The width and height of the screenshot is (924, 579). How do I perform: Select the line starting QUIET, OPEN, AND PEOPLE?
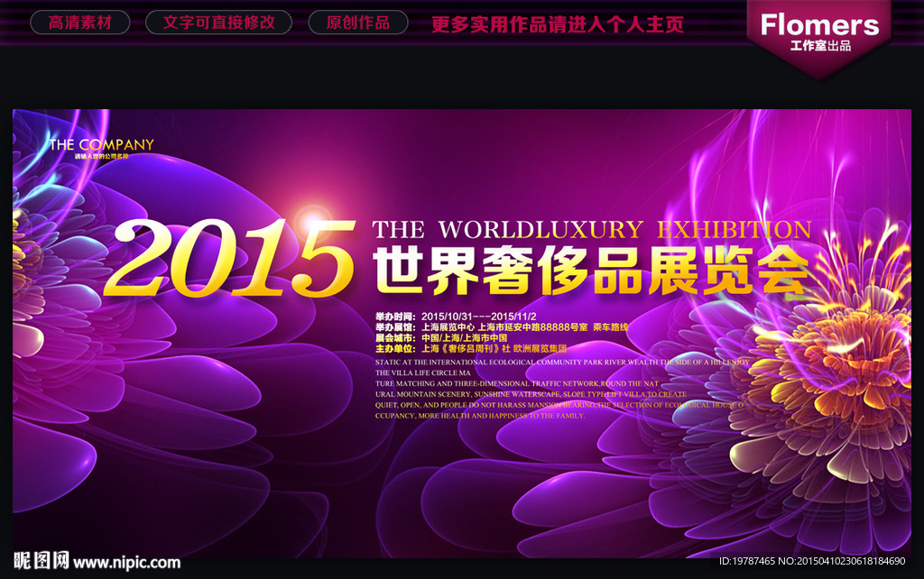tap(559, 405)
